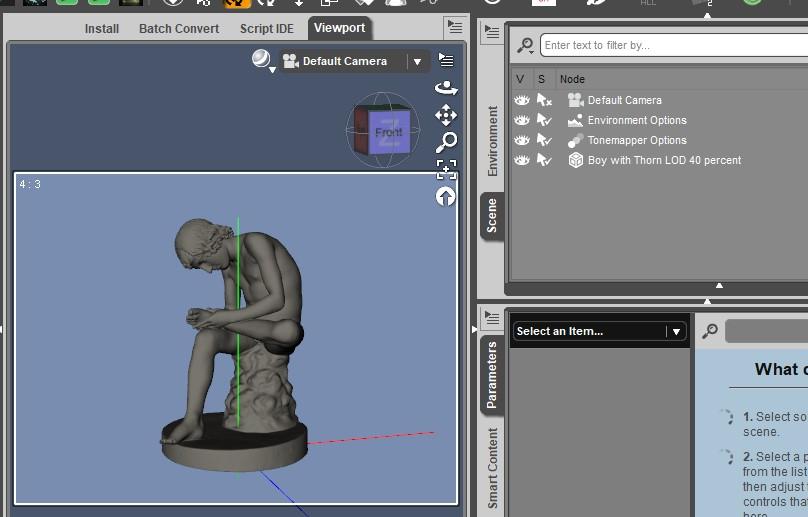Viewport: 808px width, 517px height.
Task: Open the Environment side tab
Action: point(493,141)
